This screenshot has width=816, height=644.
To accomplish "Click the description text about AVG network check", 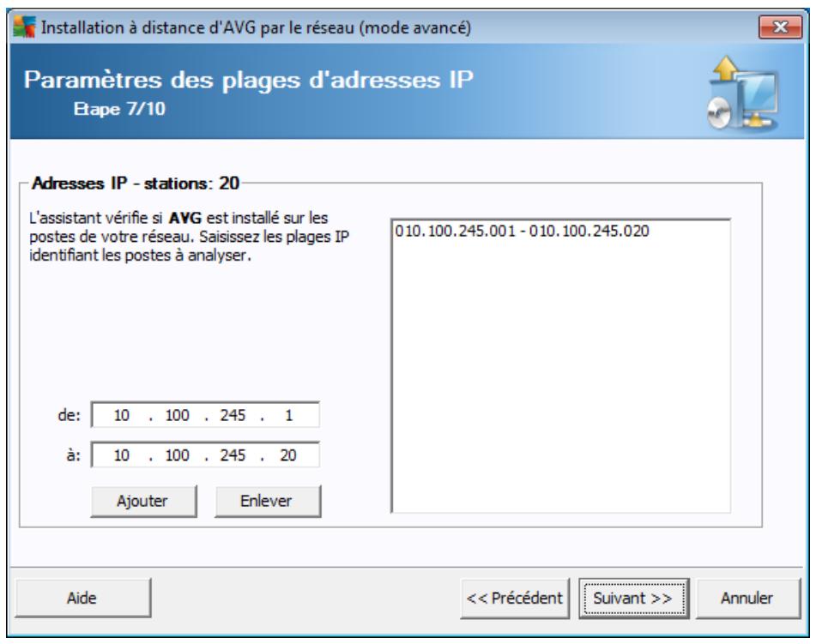I will pyautogui.click(x=189, y=237).
